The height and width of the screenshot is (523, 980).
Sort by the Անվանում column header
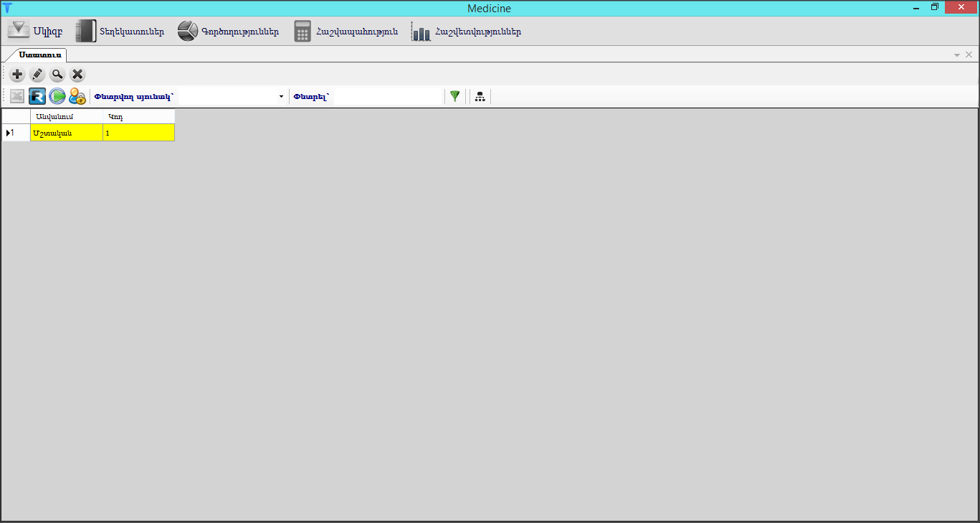[67, 116]
